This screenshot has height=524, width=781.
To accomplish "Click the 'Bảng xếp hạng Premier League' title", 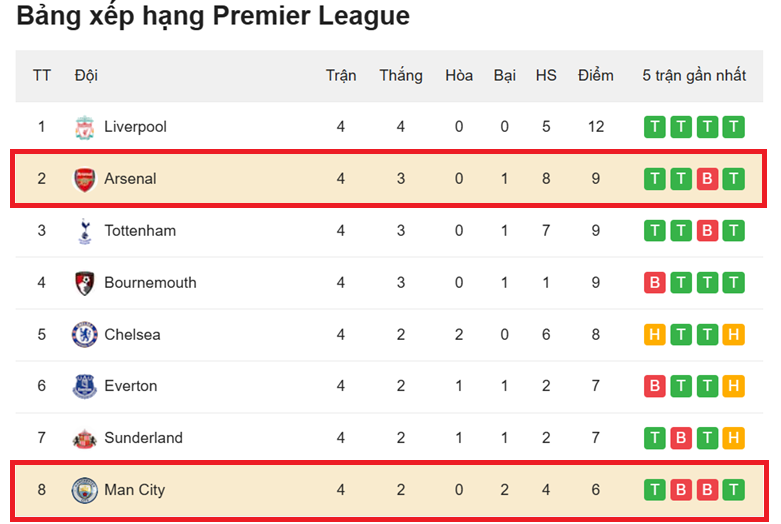I will pos(213,17).
